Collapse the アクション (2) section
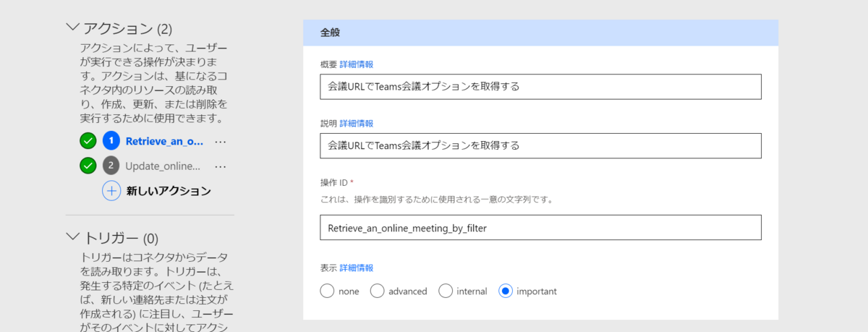The width and height of the screenshot is (868, 332). (x=72, y=27)
